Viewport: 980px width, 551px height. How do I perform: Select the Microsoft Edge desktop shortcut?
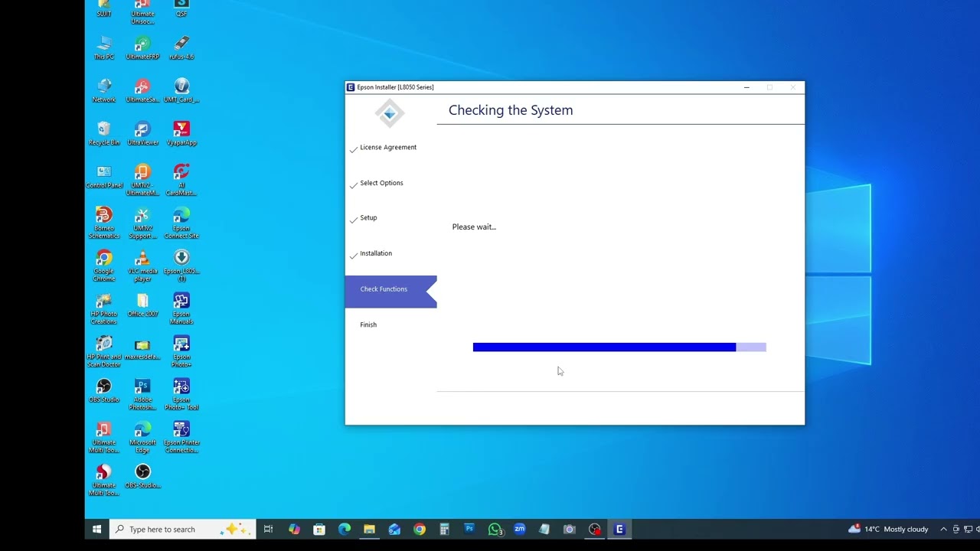(x=142, y=437)
